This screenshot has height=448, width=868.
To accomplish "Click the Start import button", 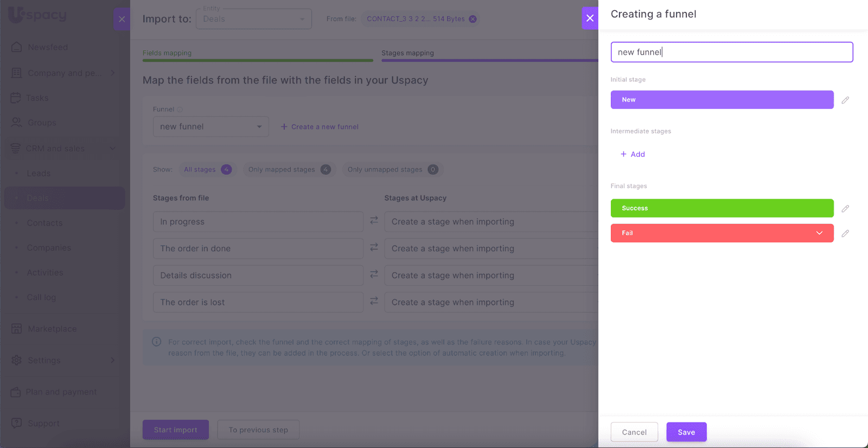I will 176,430.
